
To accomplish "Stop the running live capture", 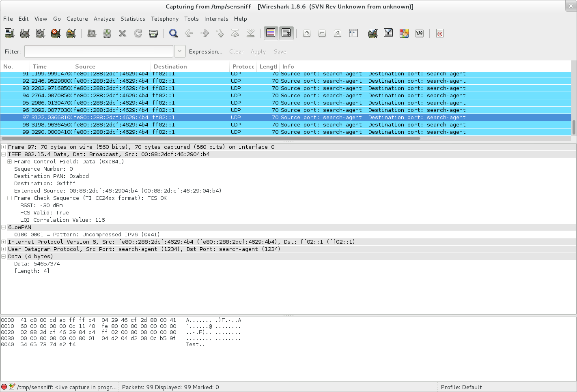I will pos(56,33).
